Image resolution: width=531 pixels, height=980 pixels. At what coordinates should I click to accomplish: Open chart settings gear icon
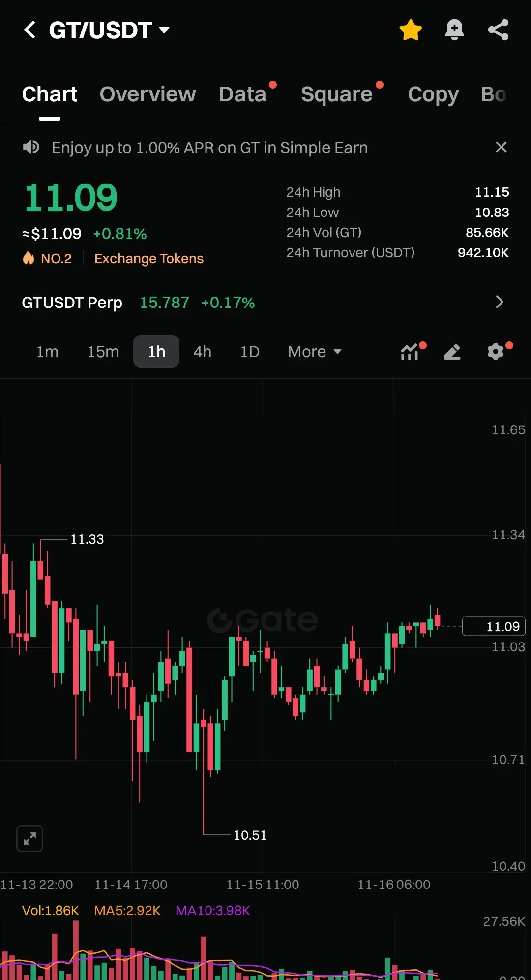point(496,351)
